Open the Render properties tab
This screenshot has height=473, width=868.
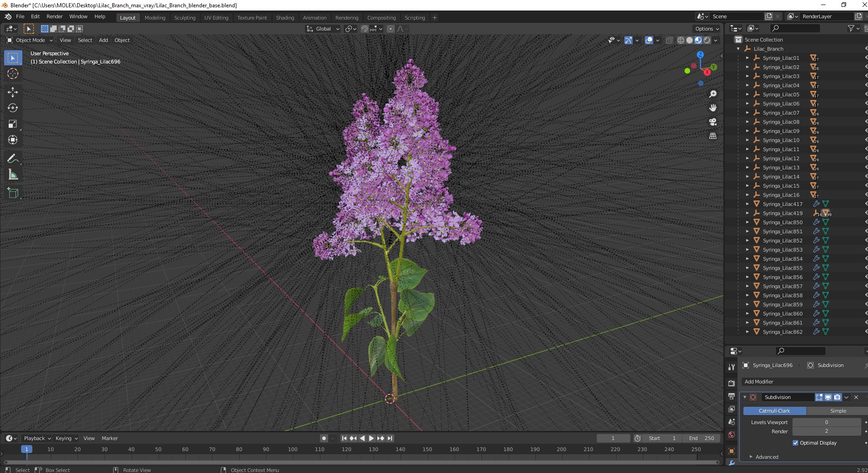click(732, 383)
